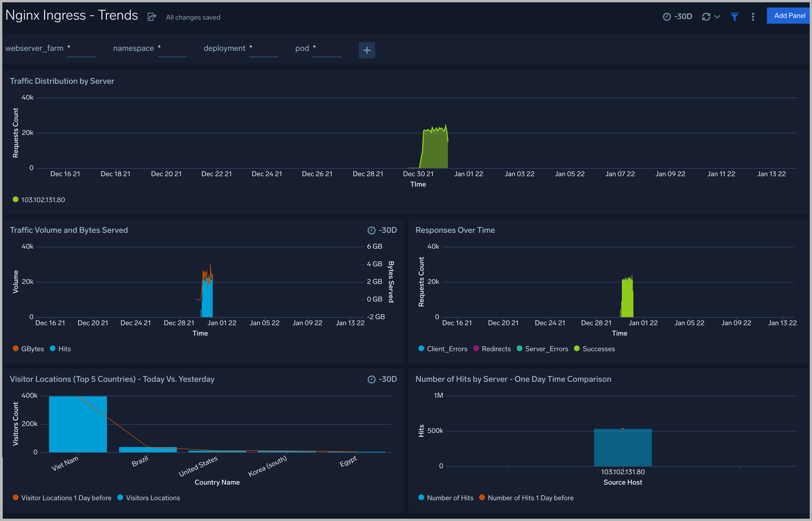Expand the refresh interval chevron dropdown
This screenshot has height=521, width=812.
click(717, 16)
